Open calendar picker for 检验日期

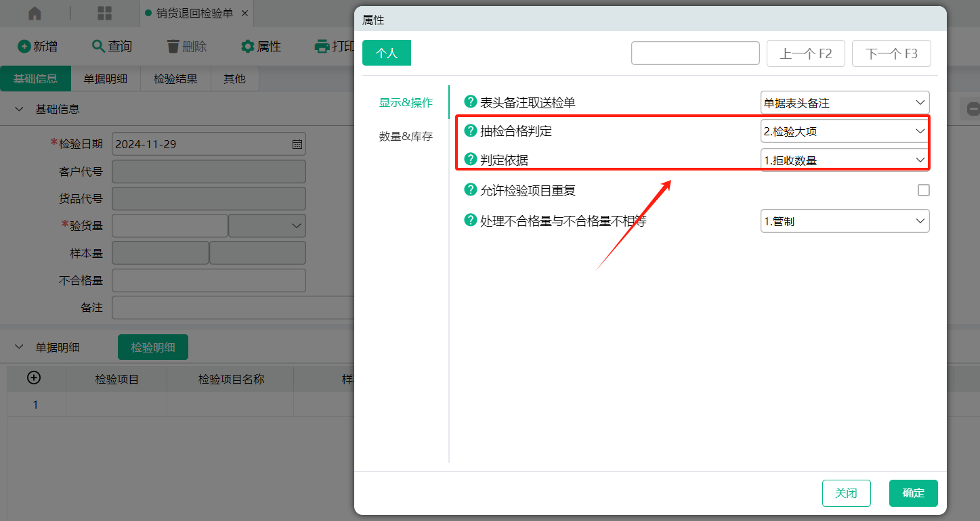point(297,144)
